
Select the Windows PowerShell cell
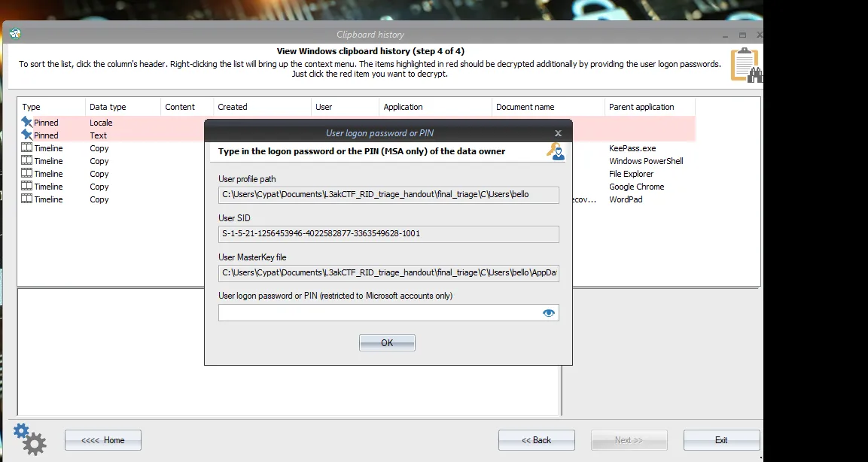click(x=646, y=161)
